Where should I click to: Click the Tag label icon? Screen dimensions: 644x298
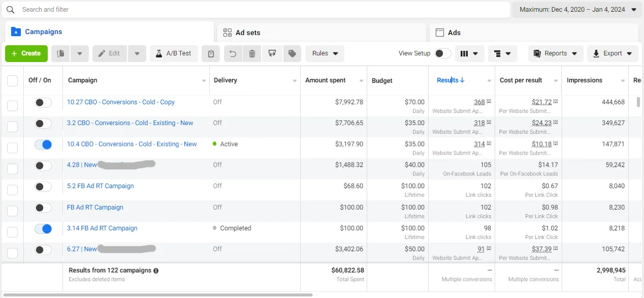pyautogui.click(x=292, y=53)
